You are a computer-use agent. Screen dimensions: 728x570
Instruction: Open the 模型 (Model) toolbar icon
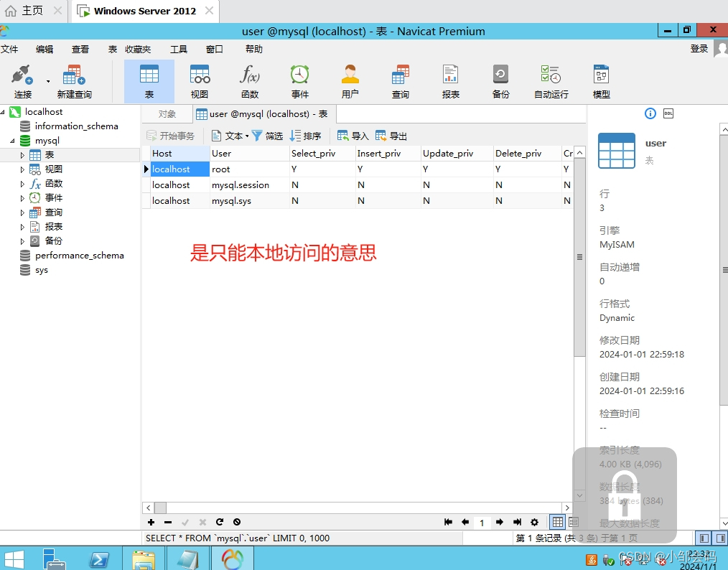pos(601,81)
